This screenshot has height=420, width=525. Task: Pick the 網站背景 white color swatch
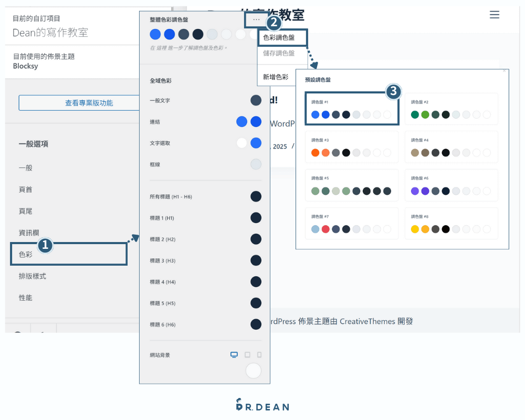point(254,371)
